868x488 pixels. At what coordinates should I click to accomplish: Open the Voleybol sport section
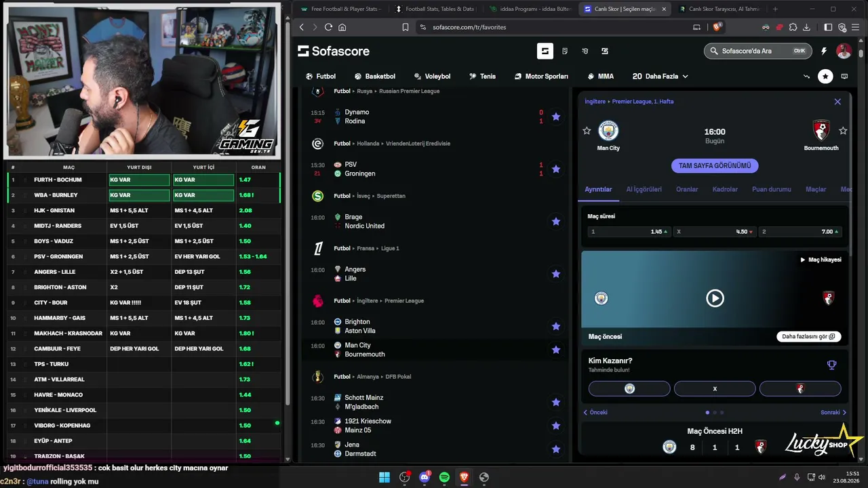[432, 77]
